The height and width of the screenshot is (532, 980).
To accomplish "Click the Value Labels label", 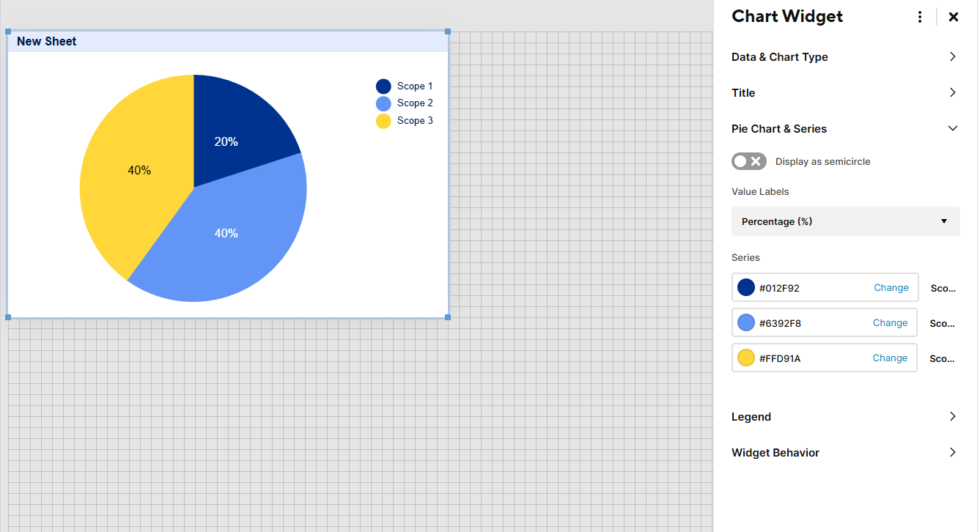I will (x=760, y=192).
